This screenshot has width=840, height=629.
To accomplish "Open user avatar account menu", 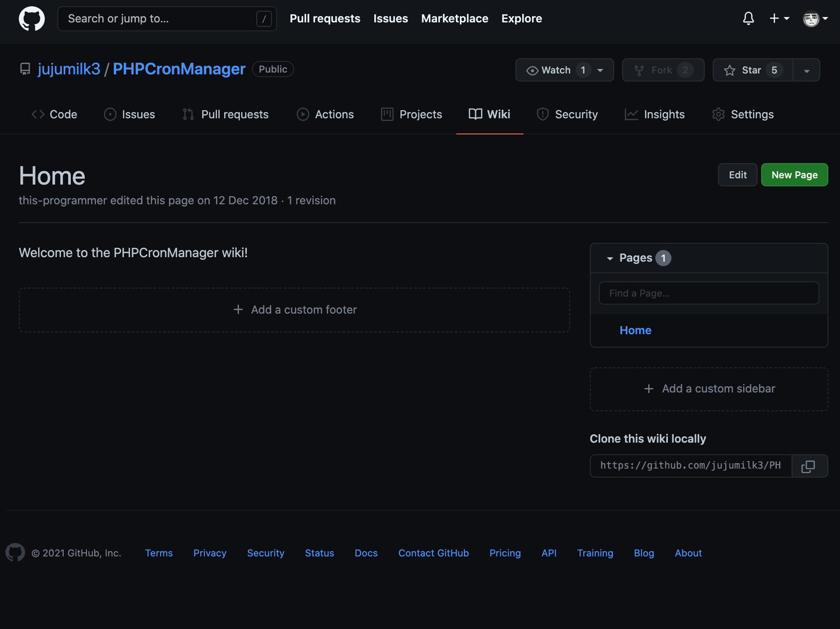I will pos(815,19).
